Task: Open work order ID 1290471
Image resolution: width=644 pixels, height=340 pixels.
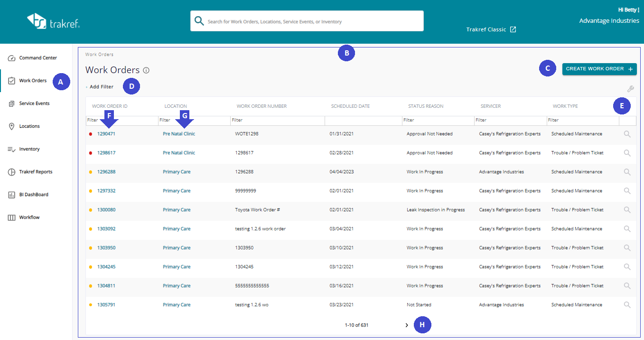Action: 106,134
